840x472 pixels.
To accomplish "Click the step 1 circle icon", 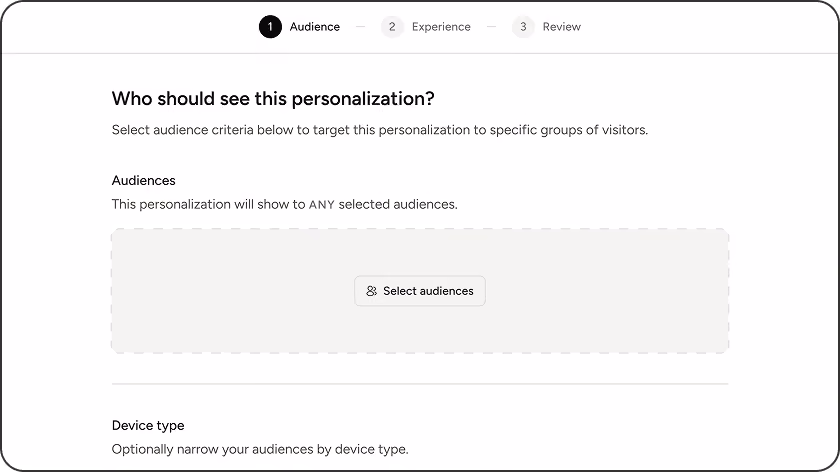I will tap(270, 27).
